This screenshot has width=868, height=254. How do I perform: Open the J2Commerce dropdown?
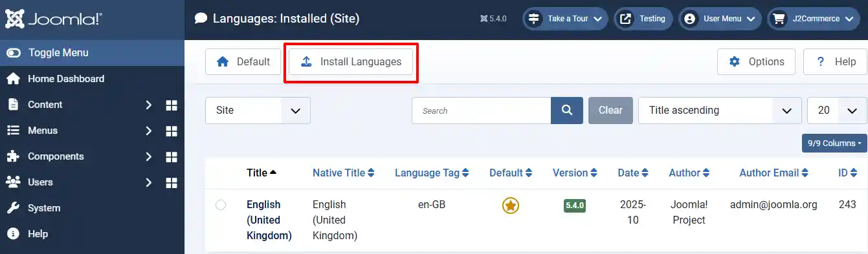pos(814,19)
